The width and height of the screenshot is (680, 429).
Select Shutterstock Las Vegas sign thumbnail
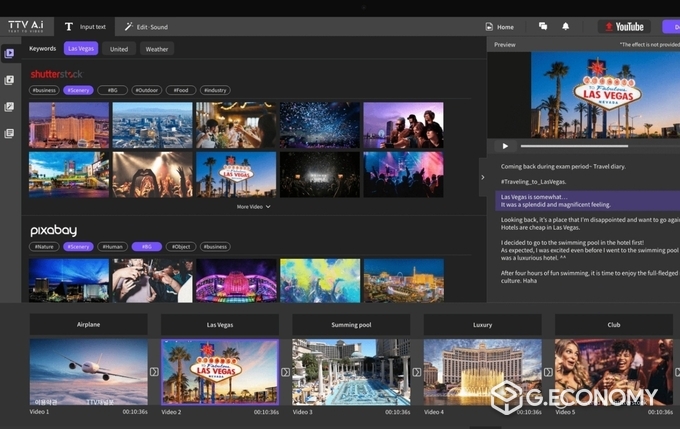coord(236,174)
